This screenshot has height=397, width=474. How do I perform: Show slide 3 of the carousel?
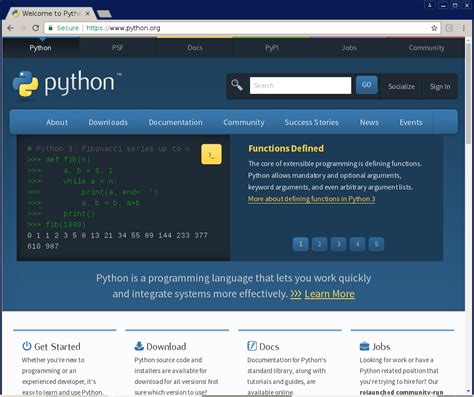pos(338,244)
